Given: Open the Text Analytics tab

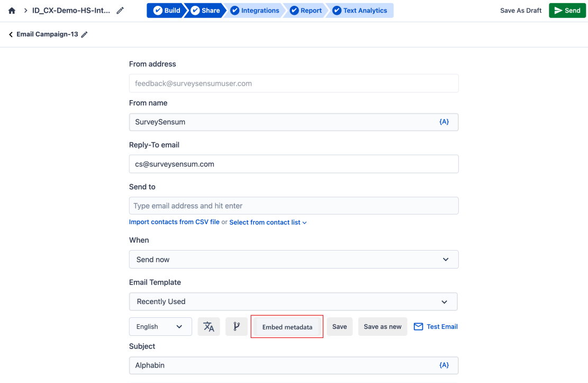Looking at the screenshot, I should click(x=360, y=11).
